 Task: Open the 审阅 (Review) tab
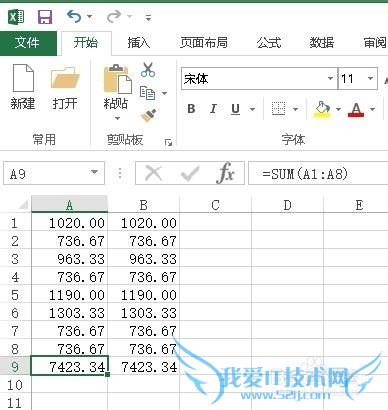pos(375,43)
